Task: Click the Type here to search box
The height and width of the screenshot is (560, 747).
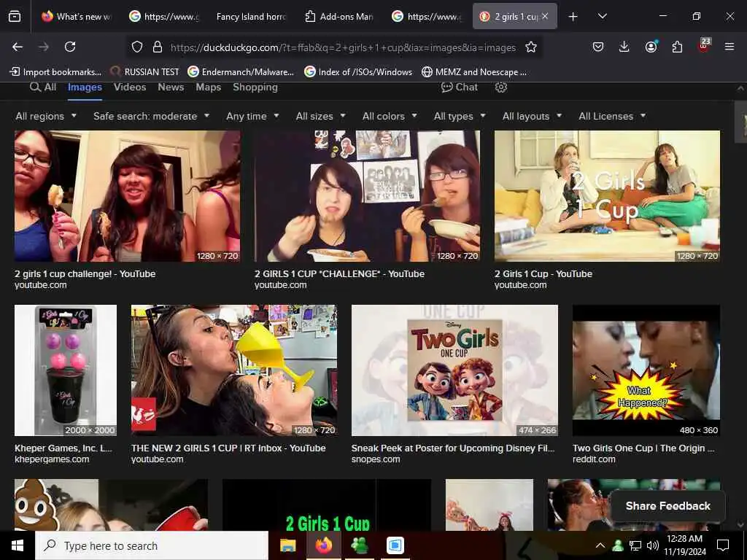Action: click(x=152, y=545)
